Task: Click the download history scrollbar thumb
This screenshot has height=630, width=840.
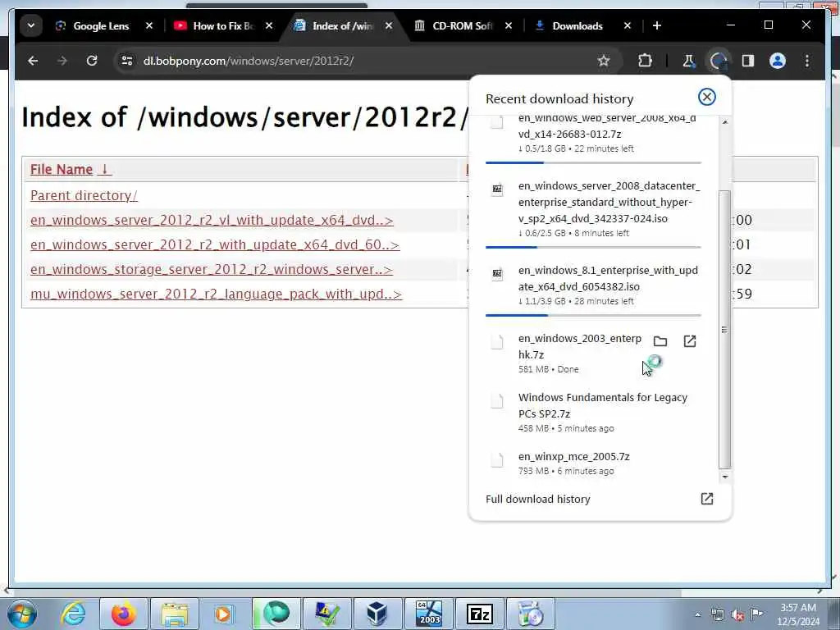Action: [x=725, y=329]
